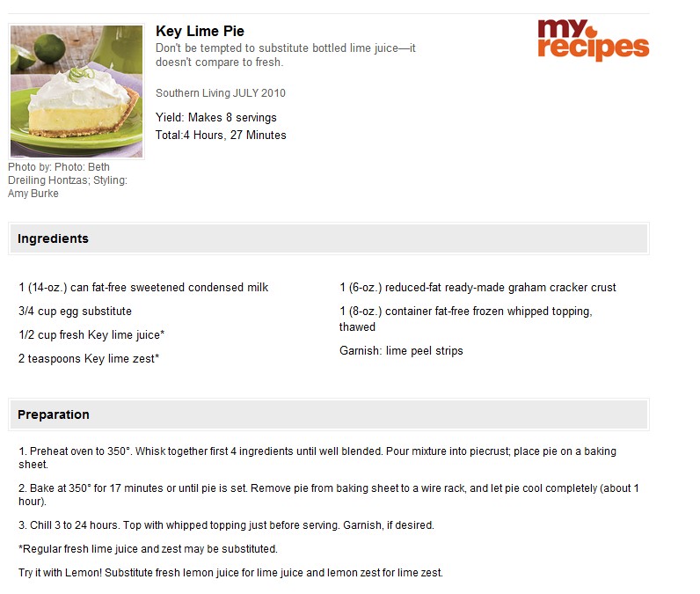
Task: Click preparation step 2 about baking 17 minutes
Action: point(329,495)
